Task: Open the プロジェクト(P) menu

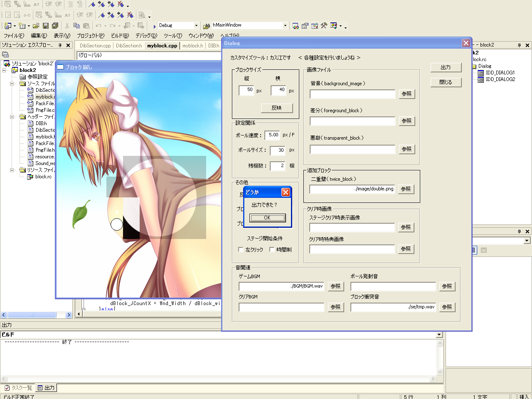Action: [91, 36]
